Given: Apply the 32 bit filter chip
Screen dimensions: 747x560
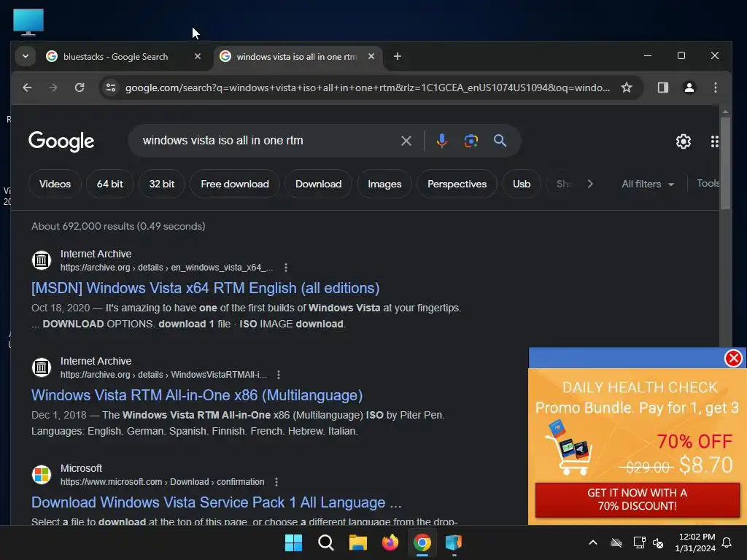Looking at the screenshot, I should [162, 184].
